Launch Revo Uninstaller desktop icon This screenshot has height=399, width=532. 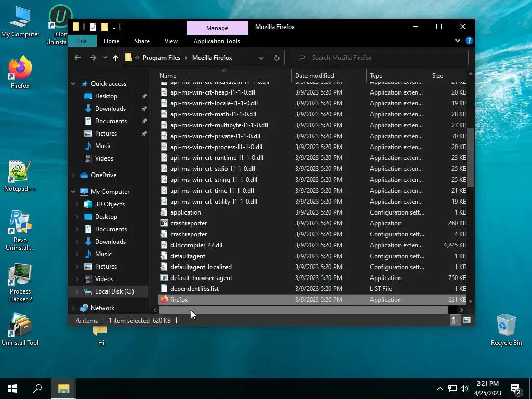(x=20, y=231)
